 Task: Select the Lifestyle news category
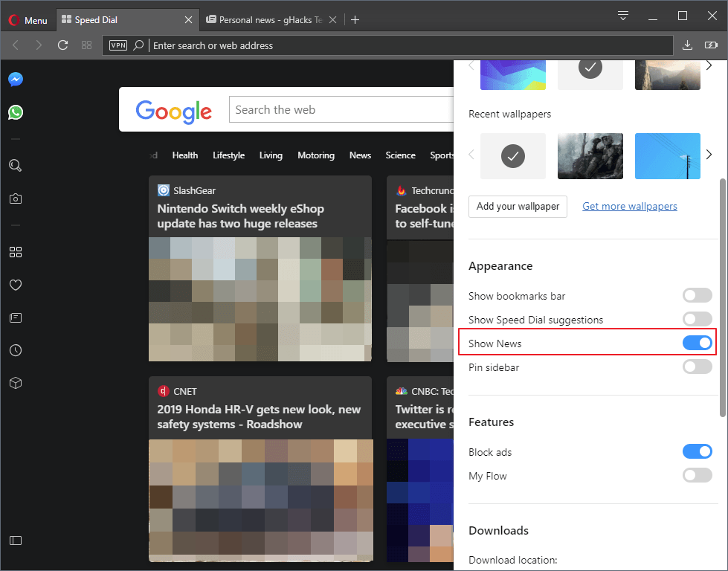click(228, 155)
